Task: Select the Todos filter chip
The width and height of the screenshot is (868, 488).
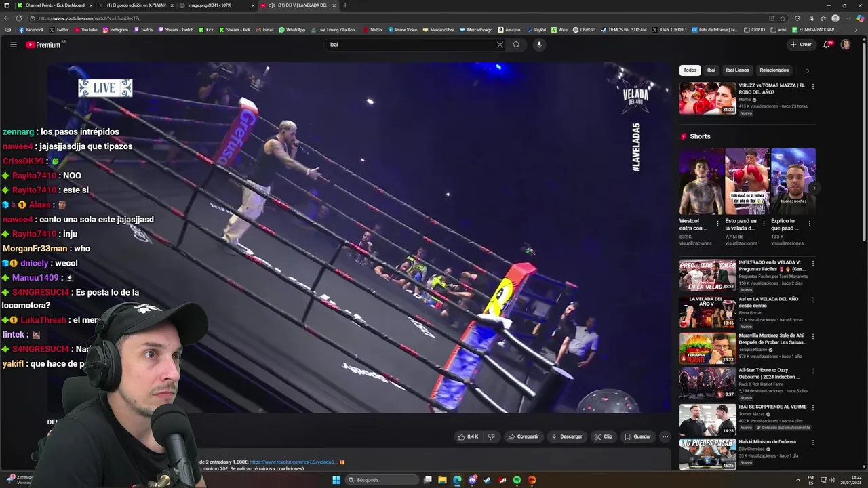Action: 690,70
